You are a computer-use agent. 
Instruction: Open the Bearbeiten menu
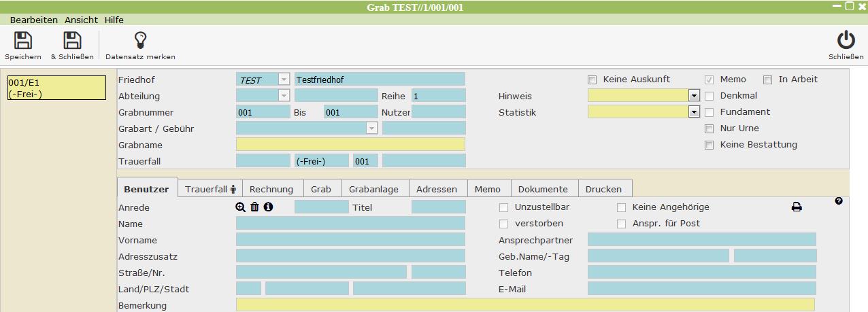tap(33, 20)
